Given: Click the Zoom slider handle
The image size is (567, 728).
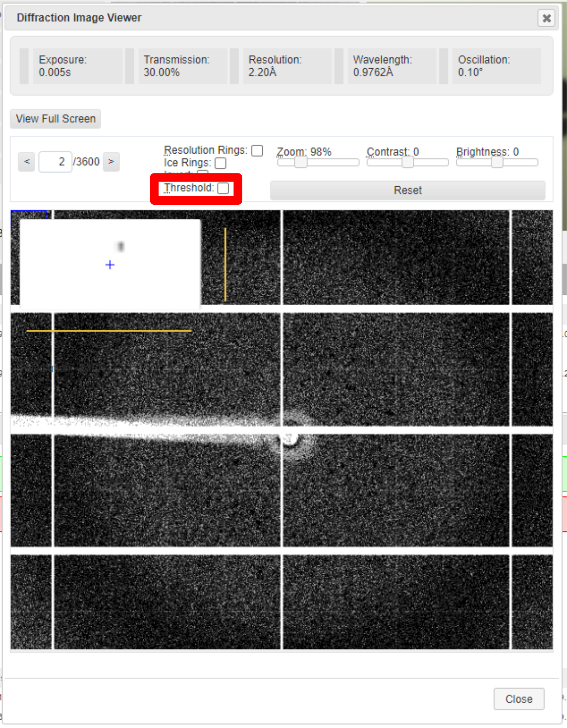Looking at the screenshot, I should tap(301, 162).
